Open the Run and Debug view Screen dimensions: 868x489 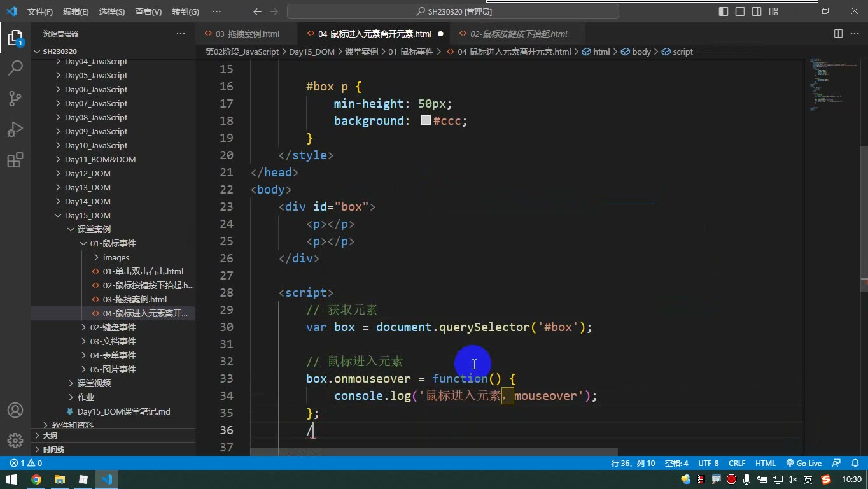[x=15, y=129]
